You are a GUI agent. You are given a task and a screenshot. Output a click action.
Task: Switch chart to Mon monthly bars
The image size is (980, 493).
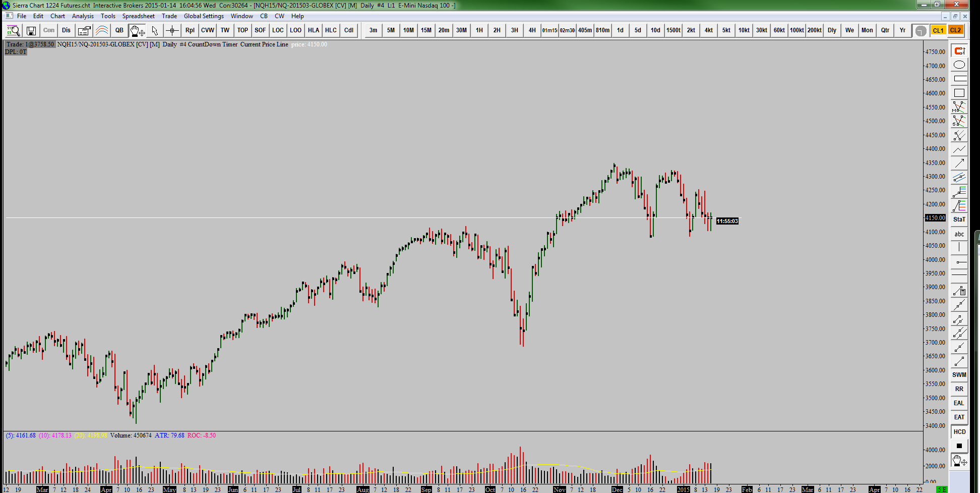[x=867, y=30]
